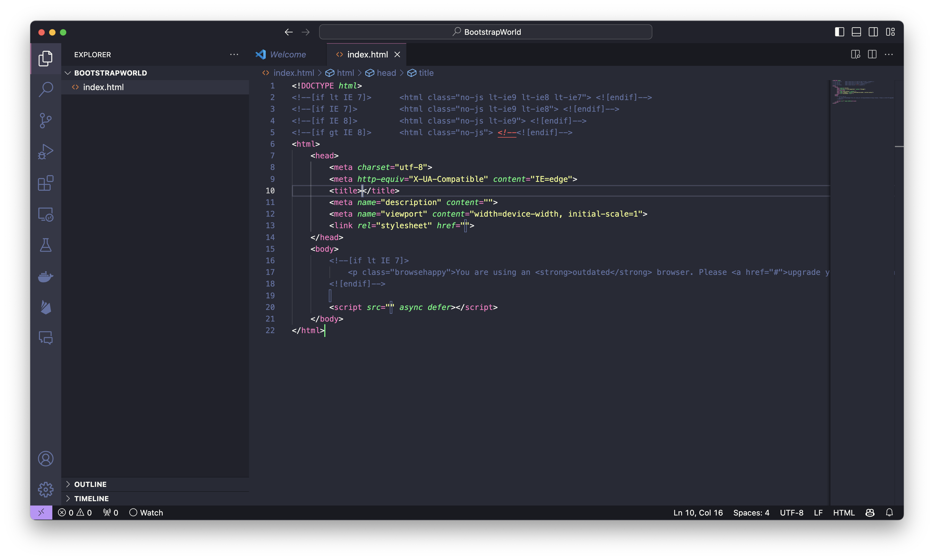Open the Explorer actions menu with ellipsis
This screenshot has height=560, width=934.
[234, 54]
